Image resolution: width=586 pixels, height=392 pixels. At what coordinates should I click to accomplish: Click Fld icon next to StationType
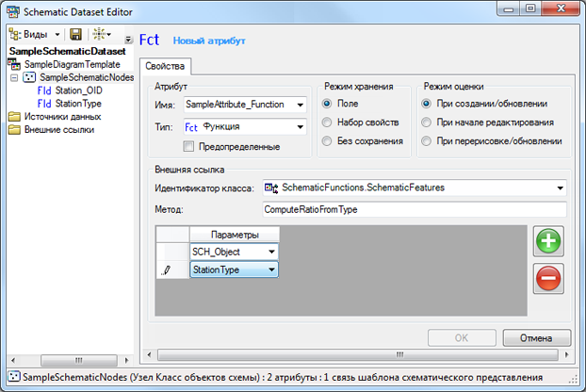44,104
